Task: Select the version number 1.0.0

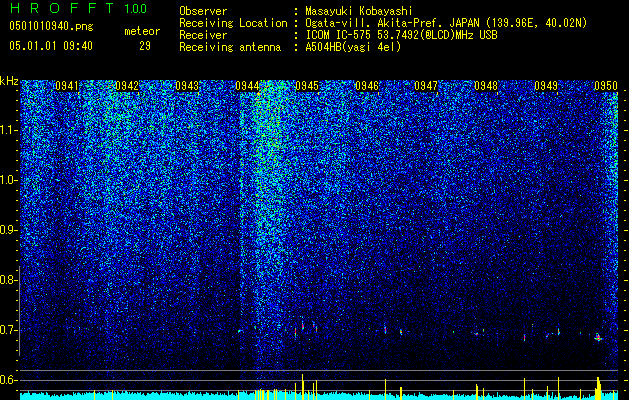Action: pos(136,9)
